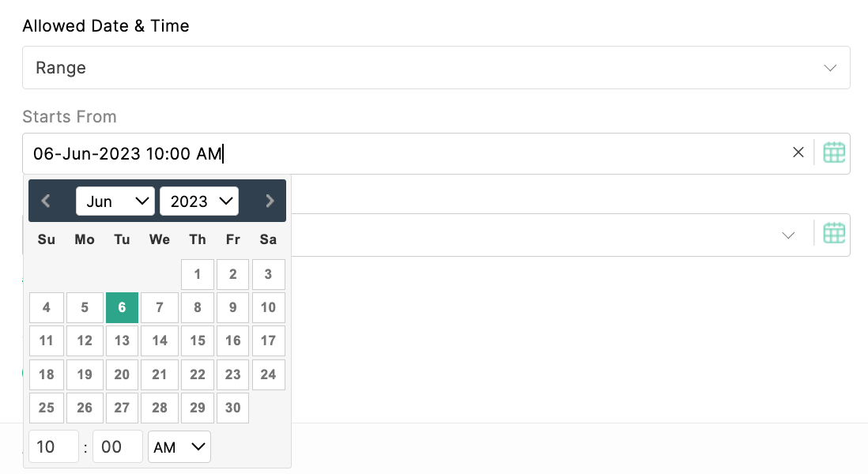Pick June 15 in the calendar

click(x=198, y=340)
